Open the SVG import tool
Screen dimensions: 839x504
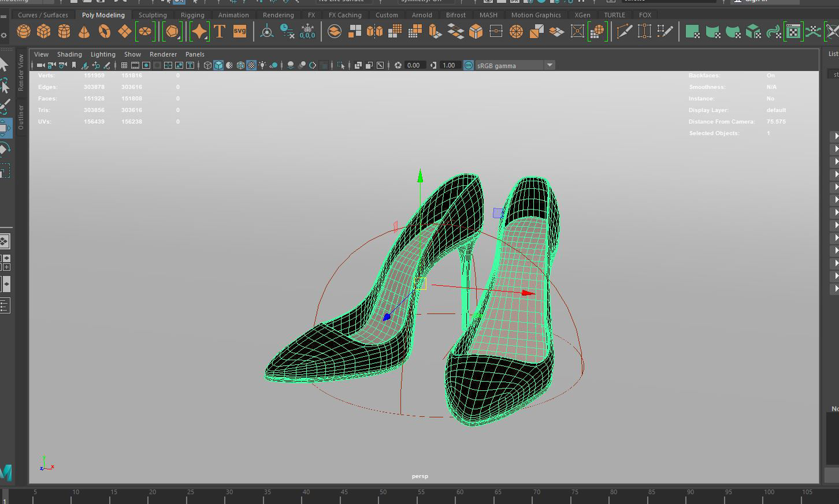point(240,31)
